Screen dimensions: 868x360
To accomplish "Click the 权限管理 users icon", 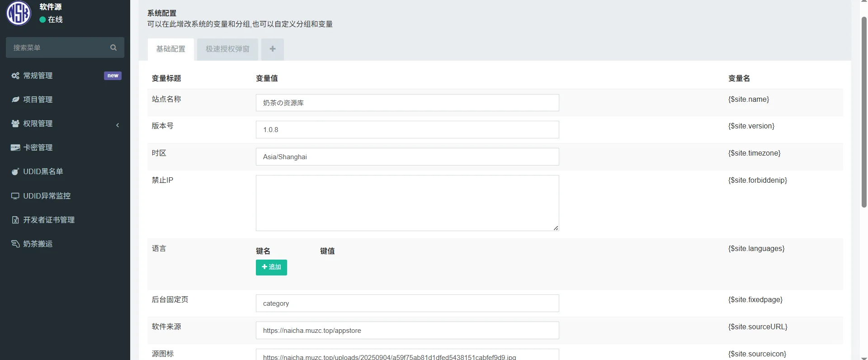I will (x=15, y=123).
